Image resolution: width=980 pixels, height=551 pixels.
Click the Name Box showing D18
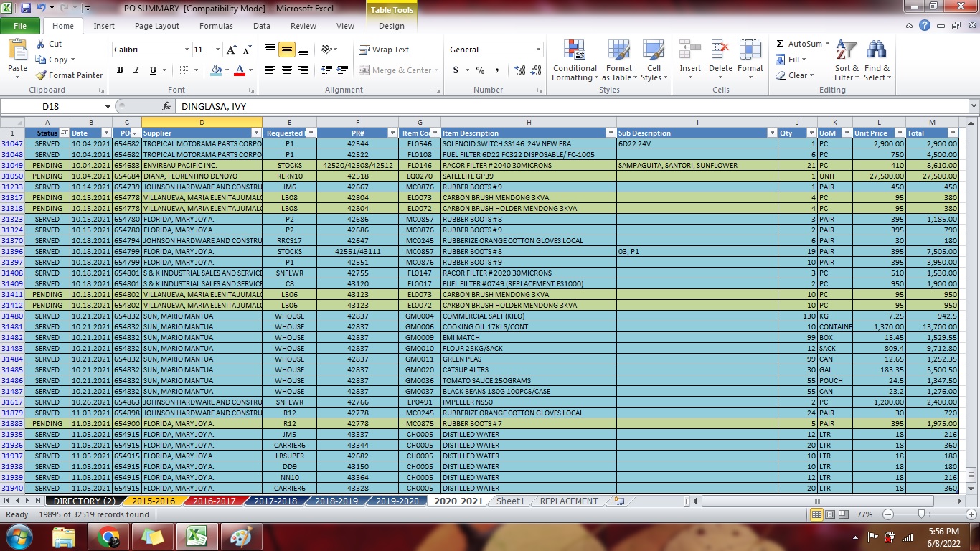51,106
